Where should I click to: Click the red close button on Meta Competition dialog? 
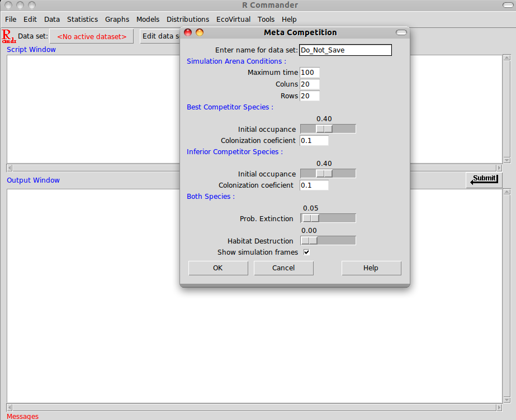click(x=188, y=32)
